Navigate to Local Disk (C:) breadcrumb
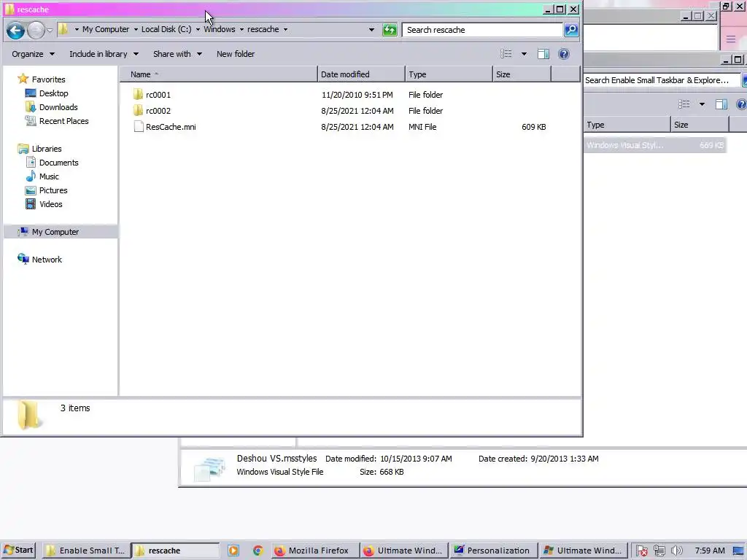 (x=166, y=29)
